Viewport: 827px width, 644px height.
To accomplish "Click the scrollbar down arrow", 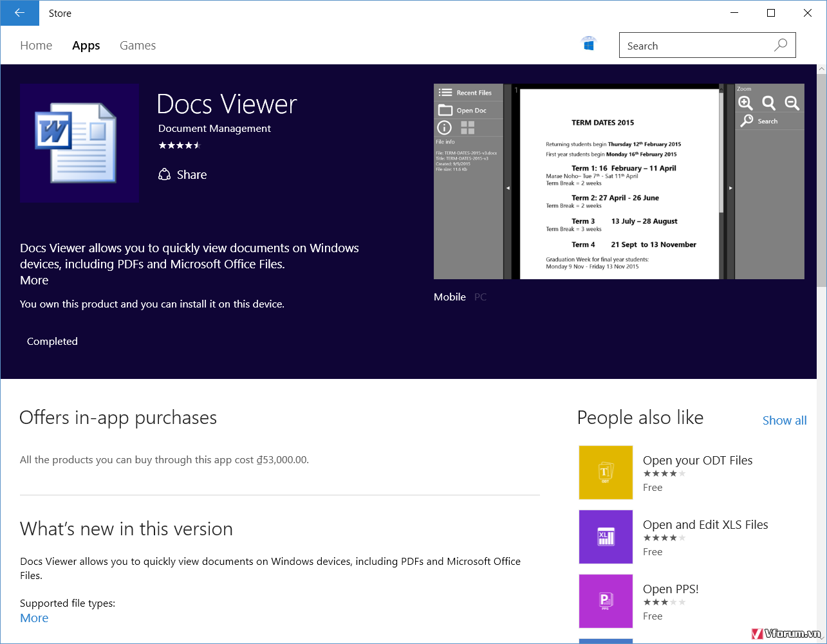I will [821, 638].
